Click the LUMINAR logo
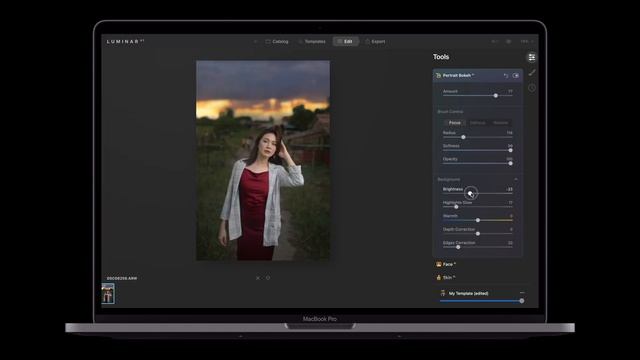This screenshot has width=640, height=360. click(x=125, y=42)
